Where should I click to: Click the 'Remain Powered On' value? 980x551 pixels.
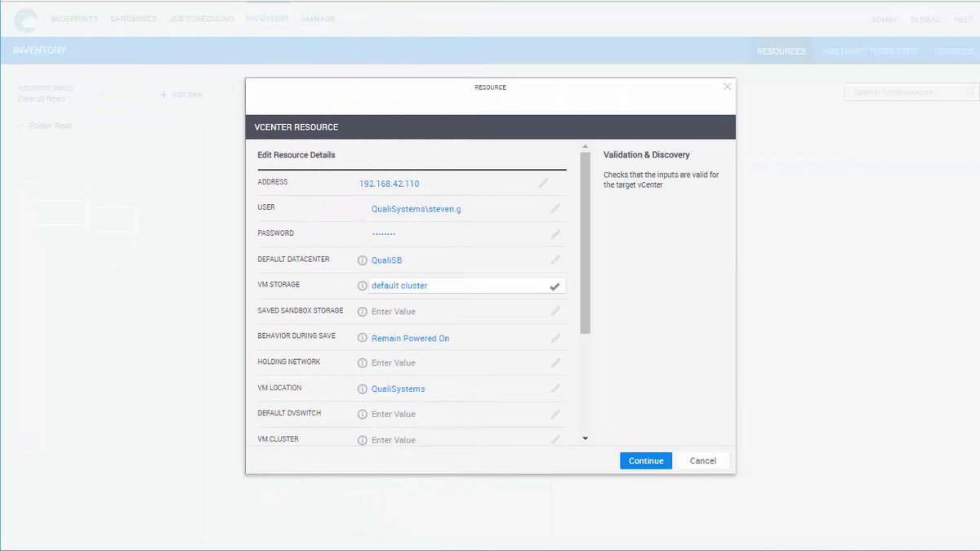410,338
